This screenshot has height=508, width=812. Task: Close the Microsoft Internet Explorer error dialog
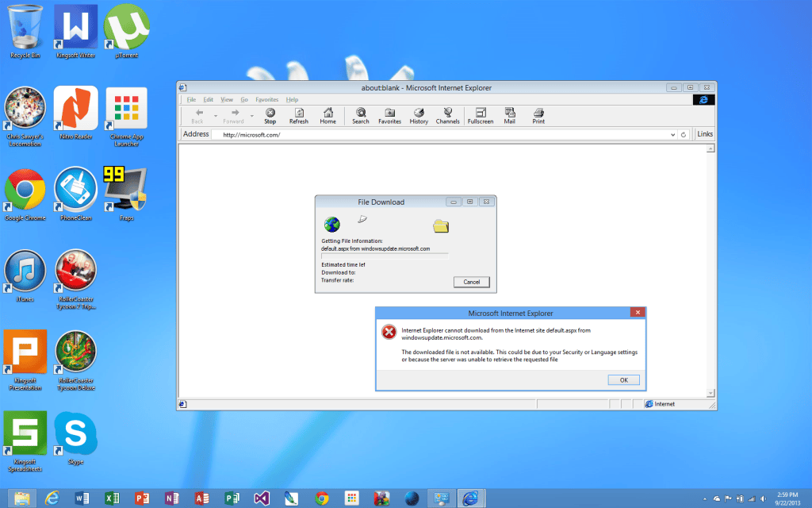tap(638, 312)
